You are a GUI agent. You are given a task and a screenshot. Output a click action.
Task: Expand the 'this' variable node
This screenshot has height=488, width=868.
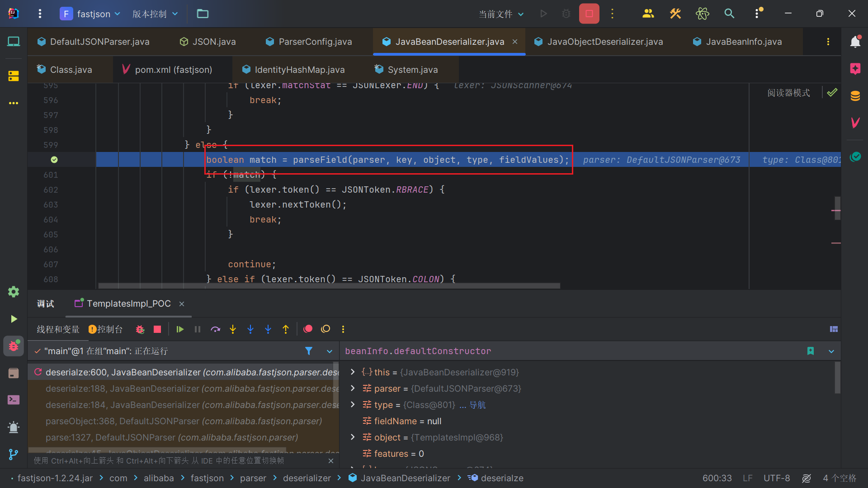(353, 372)
